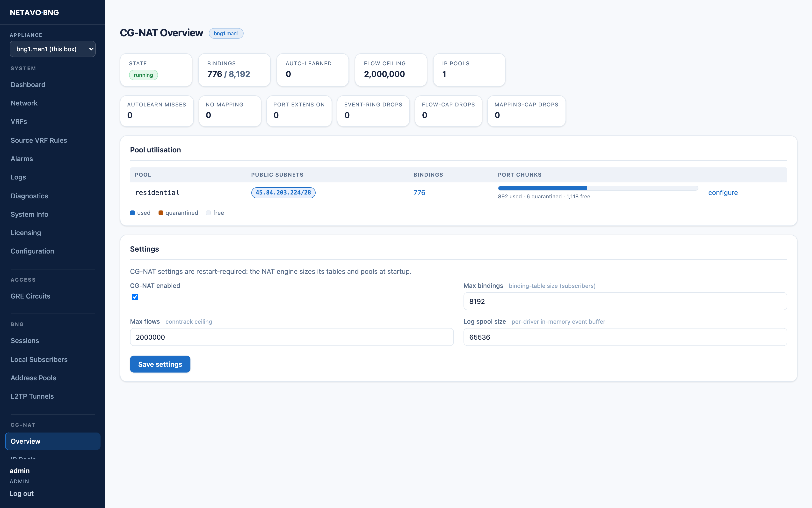This screenshot has height=508, width=812.
Task: Open Address Pools page
Action: pos(33,378)
